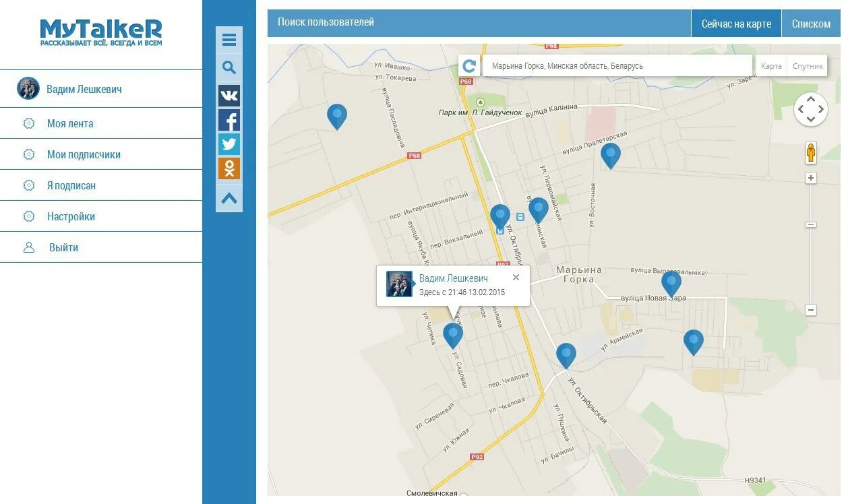Click the Здесь с 21:46 13.02.2015 text
Viewport: 848px width, 504px height.
tap(462, 292)
